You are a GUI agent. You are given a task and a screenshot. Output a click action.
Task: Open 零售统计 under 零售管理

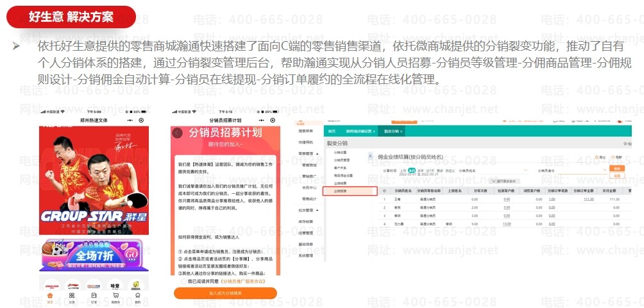tap(309, 199)
